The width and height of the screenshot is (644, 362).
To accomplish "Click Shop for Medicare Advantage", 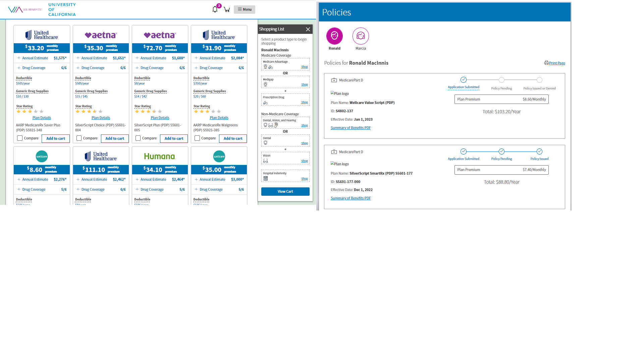I will 304,67.
